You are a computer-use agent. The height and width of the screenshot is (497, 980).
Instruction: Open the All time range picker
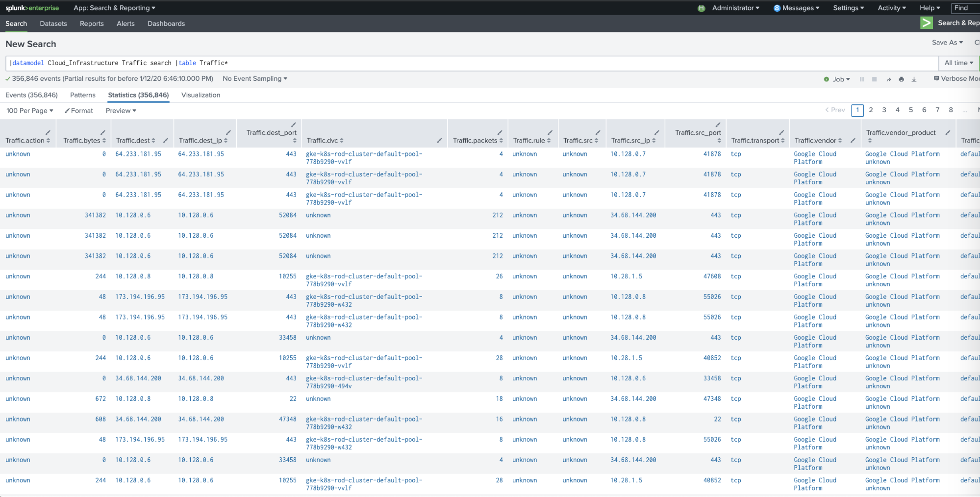coord(959,63)
